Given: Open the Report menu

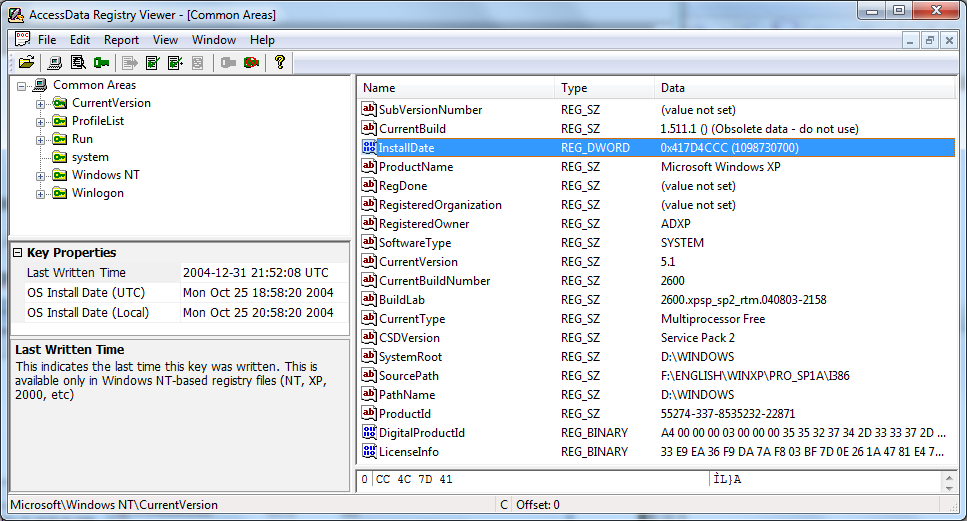Looking at the screenshot, I should click(121, 39).
